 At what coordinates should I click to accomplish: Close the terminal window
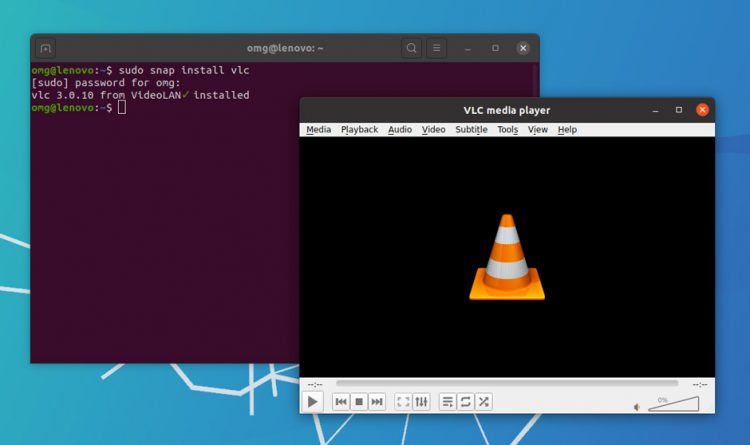523,48
